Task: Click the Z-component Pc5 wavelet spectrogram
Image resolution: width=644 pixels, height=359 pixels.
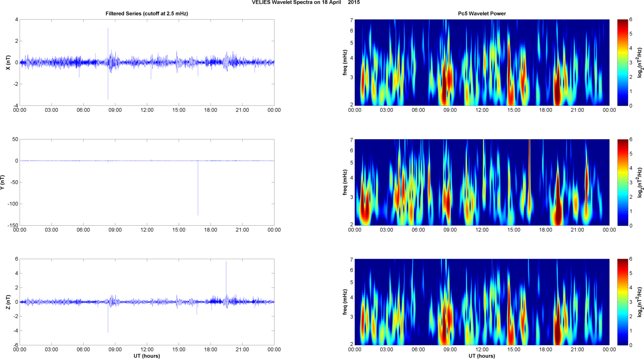Action: 482,302
